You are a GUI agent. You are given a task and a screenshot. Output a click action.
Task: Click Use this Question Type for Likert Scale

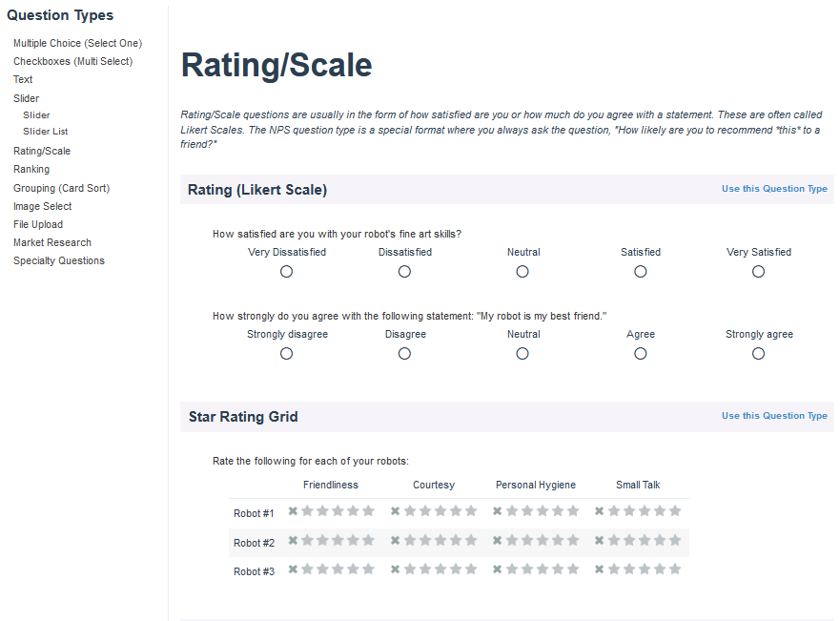(x=774, y=189)
